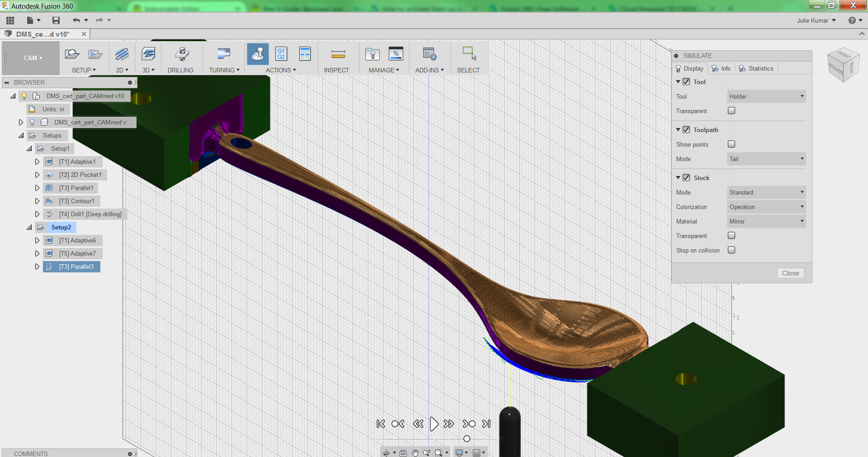Toggle visibility bulb of DMS_cert_part_CAMmed v10
868x457 pixels.
[x=24, y=96]
